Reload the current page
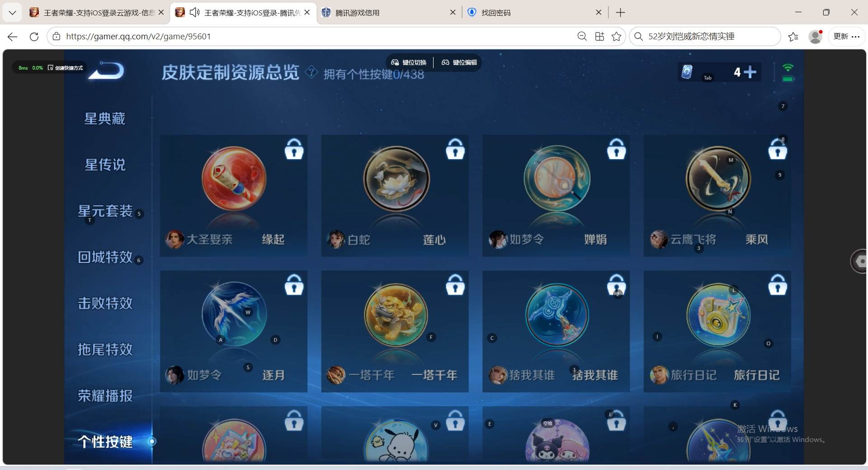This screenshot has width=868, height=470. coord(34,37)
